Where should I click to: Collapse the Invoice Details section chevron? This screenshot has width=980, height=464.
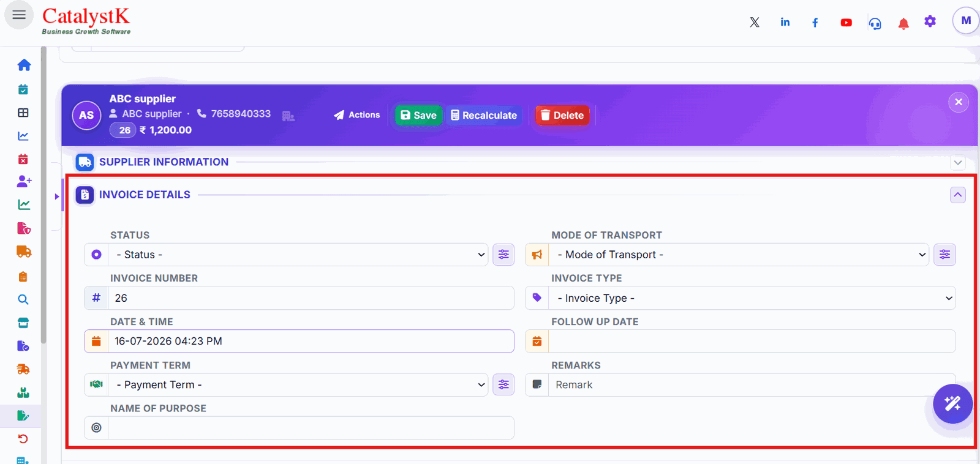pyautogui.click(x=958, y=195)
